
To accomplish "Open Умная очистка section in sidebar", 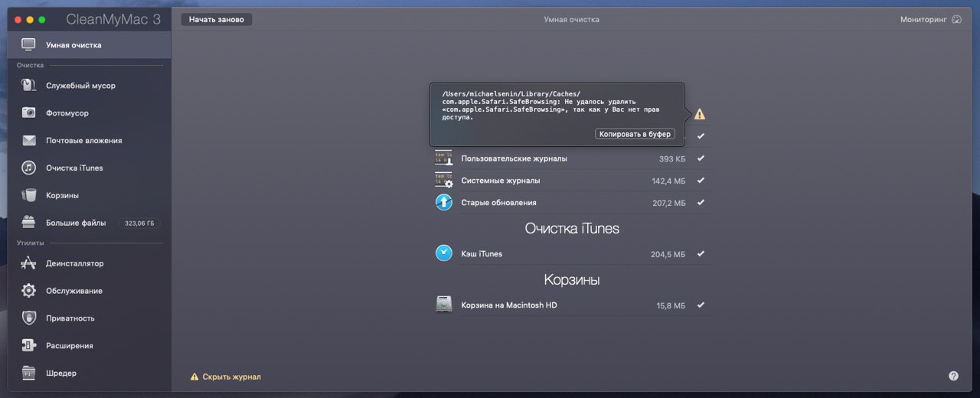I will click(x=90, y=45).
